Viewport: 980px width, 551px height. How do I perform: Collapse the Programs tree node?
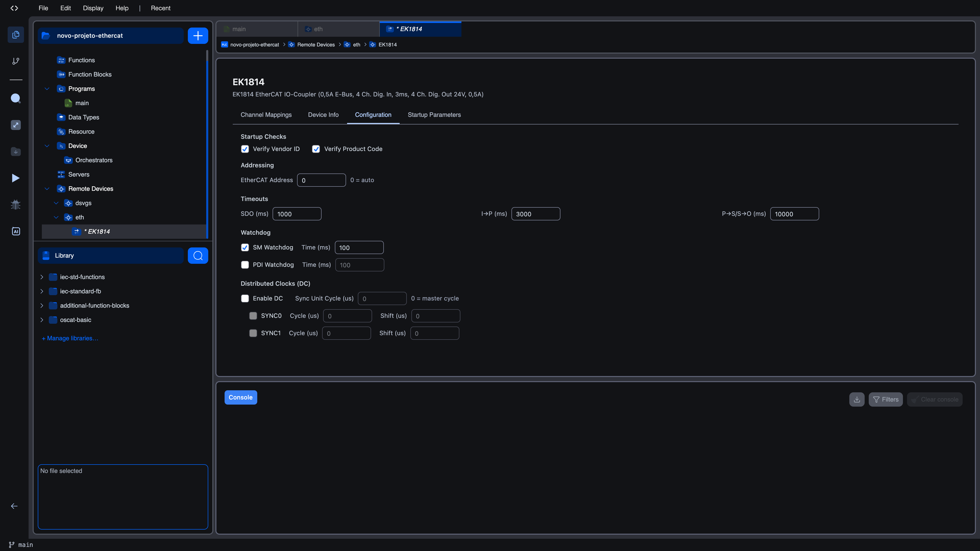47,89
